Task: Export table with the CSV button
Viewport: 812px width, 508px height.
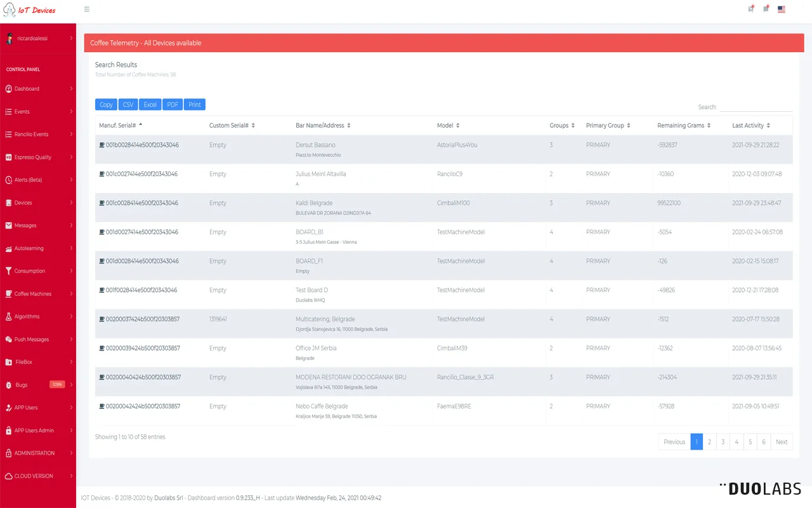Action: (128, 105)
